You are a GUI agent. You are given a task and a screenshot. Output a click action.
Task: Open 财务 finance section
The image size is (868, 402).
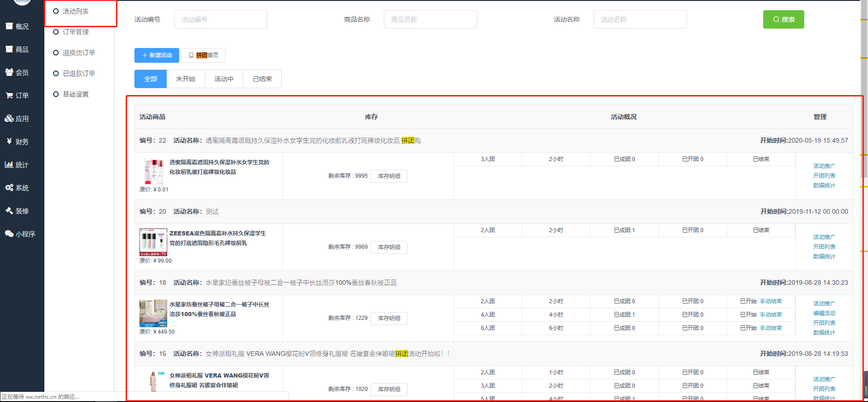click(17, 142)
